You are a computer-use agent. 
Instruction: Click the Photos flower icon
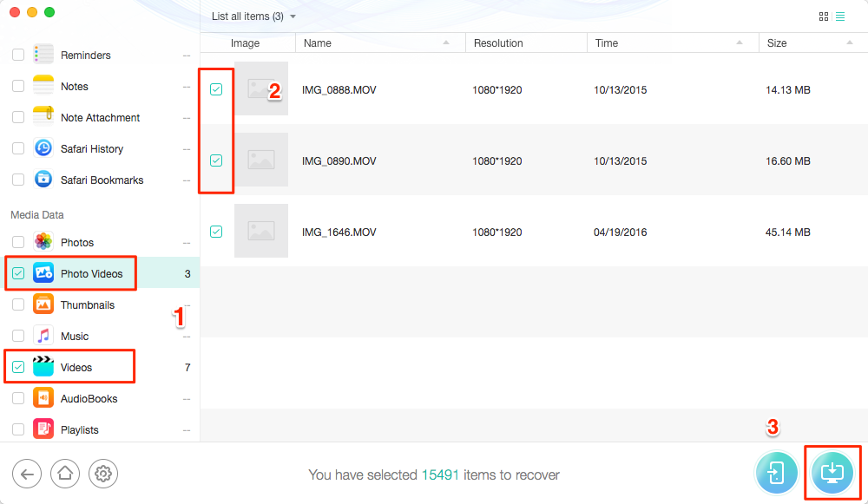click(x=43, y=242)
